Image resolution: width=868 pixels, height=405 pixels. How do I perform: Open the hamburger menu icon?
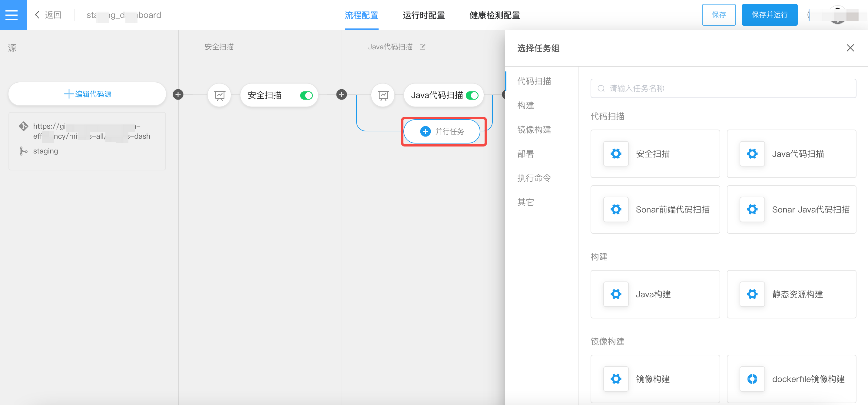click(x=12, y=15)
